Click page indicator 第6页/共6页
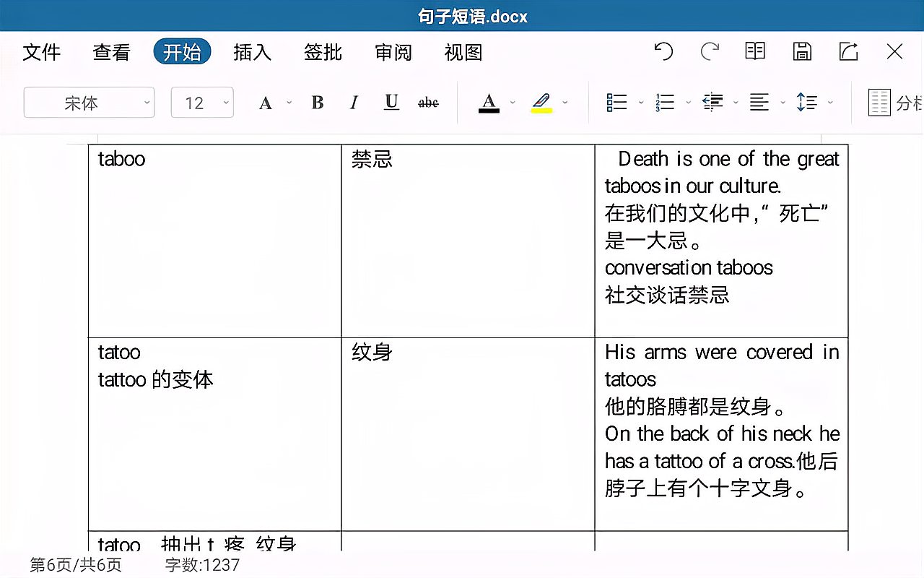This screenshot has width=924, height=578. (76, 565)
